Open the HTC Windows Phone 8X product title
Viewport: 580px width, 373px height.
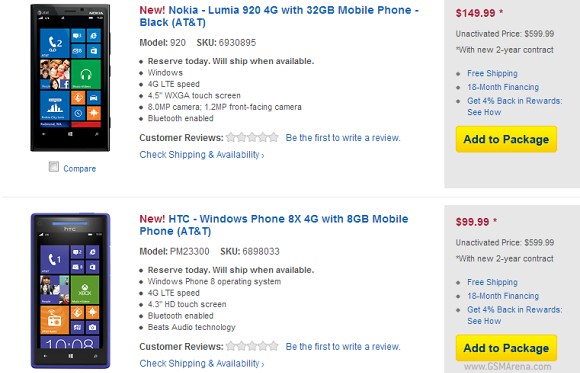(x=274, y=225)
